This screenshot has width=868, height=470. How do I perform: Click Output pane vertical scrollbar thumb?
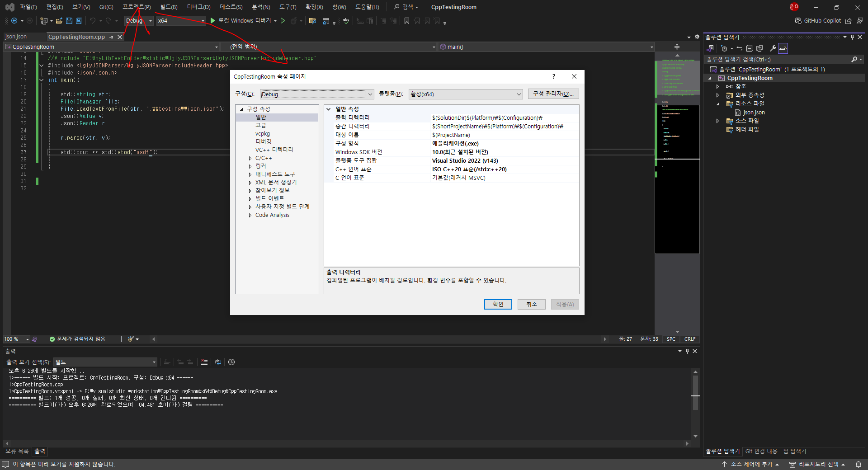(x=695, y=392)
